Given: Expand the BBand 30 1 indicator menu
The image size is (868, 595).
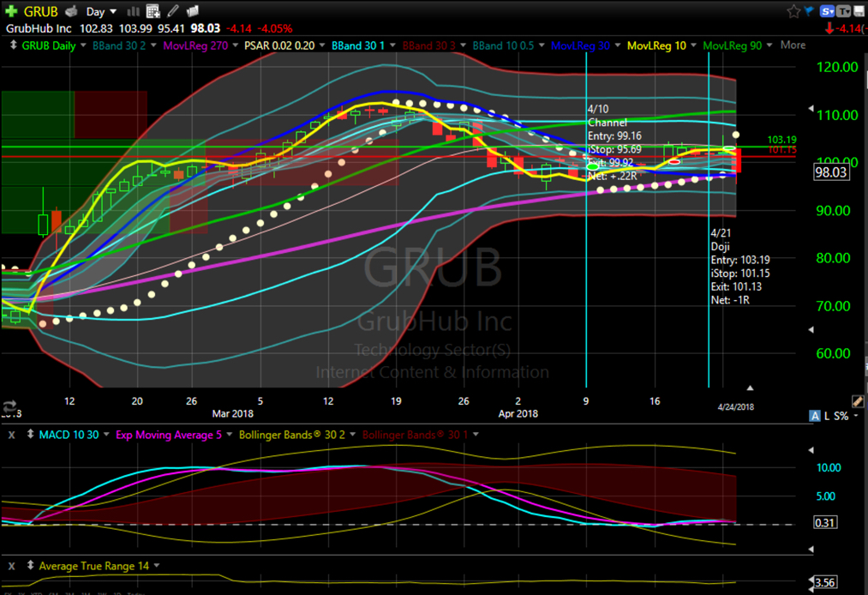Looking at the screenshot, I should tap(392, 45).
